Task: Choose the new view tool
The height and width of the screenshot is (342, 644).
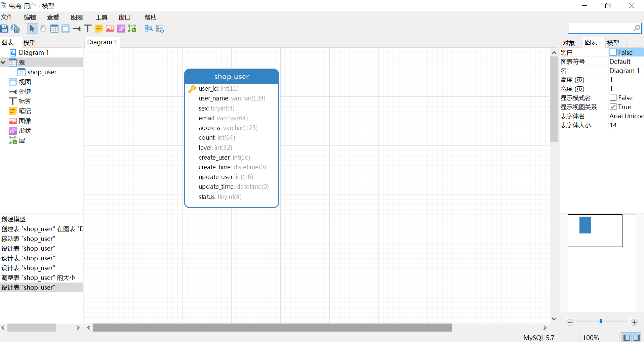Action: pos(66,29)
